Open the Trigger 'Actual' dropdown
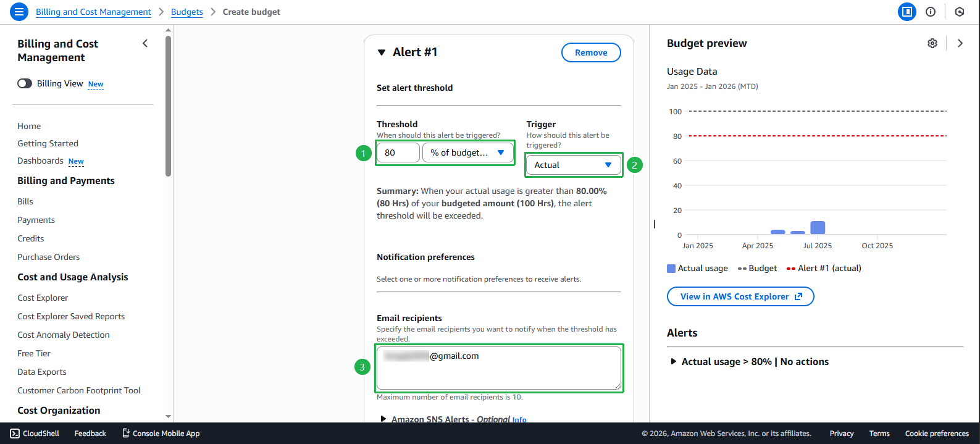Screen dimensions: 980x444 (x=573, y=165)
